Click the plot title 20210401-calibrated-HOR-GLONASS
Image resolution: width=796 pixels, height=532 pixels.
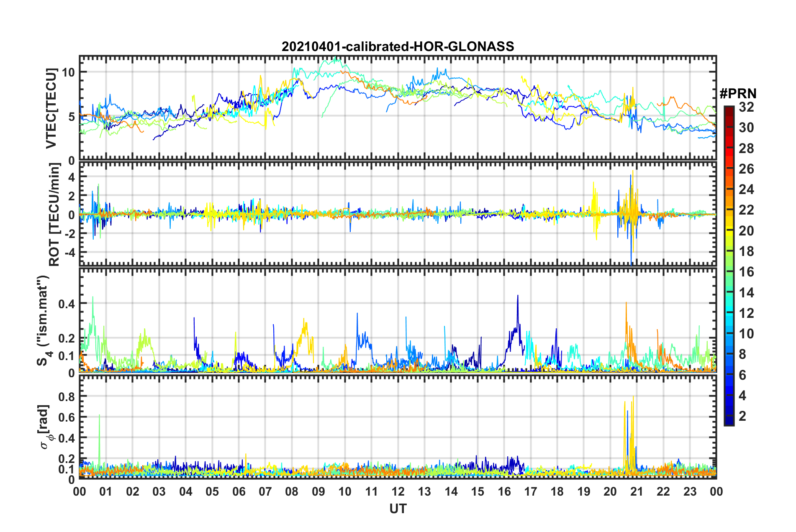point(398,46)
